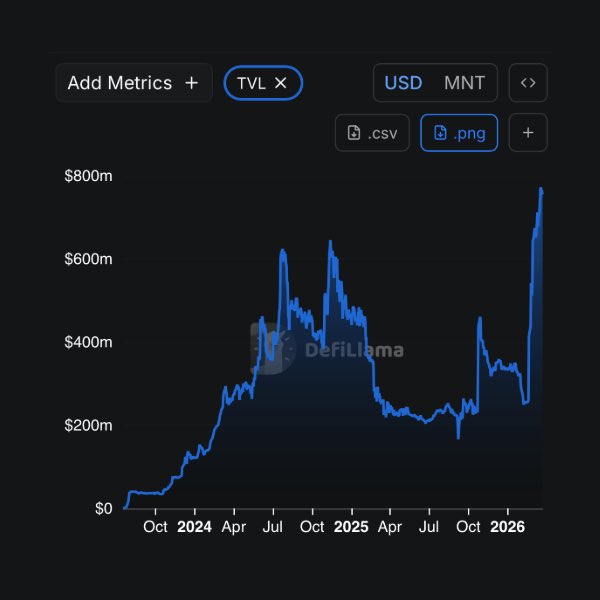Switch the currency denomination to USD
The width and height of the screenshot is (600, 600).
click(404, 83)
